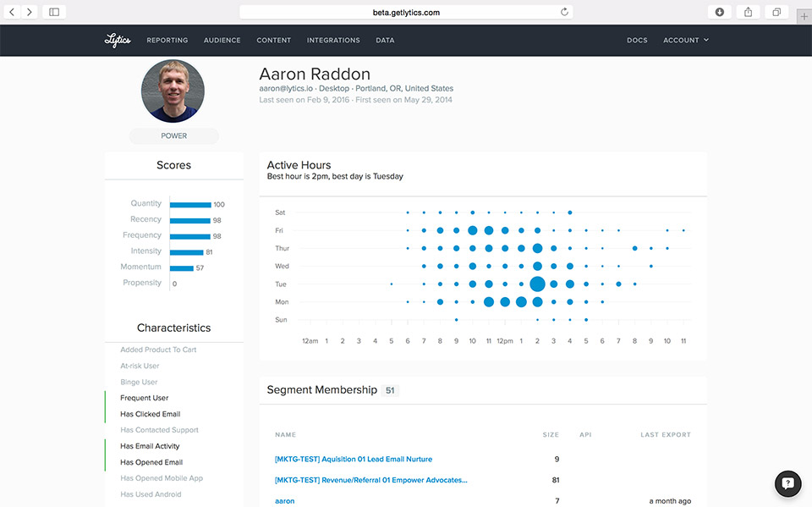Click the POWER badge button
812x507 pixels.
174,135
